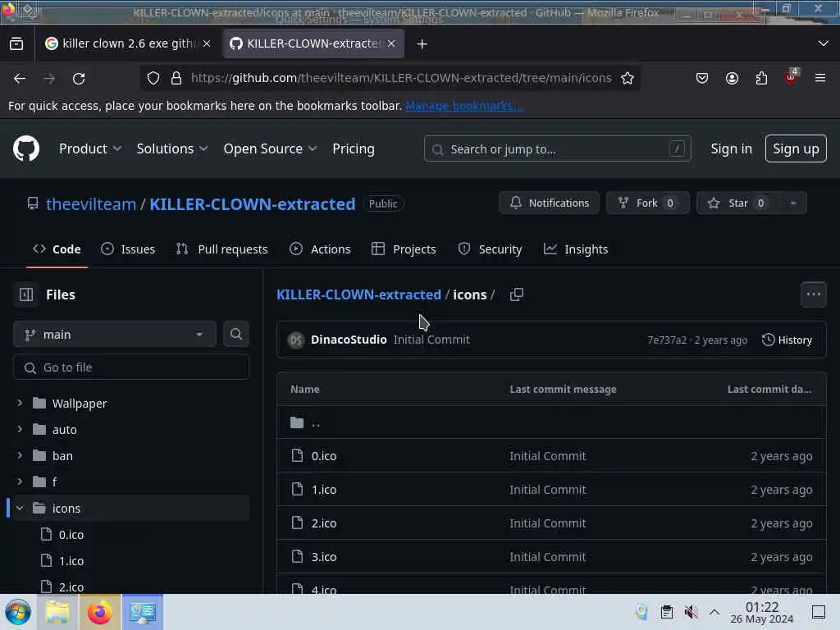Image resolution: width=840 pixels, height=630 pixels.
Task: Click the uBlock extension icon in toolbar
Action: (x=791, y=78)
